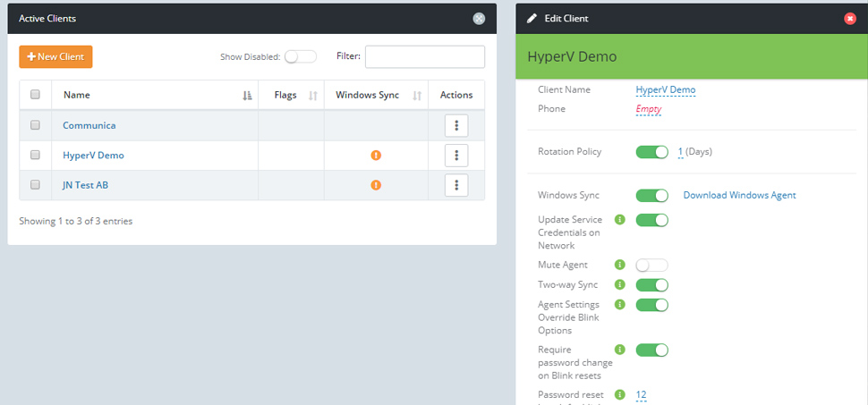Show info icon for Mute Agent
Screen dimensions: 868x405
click(x=620, y=265)
